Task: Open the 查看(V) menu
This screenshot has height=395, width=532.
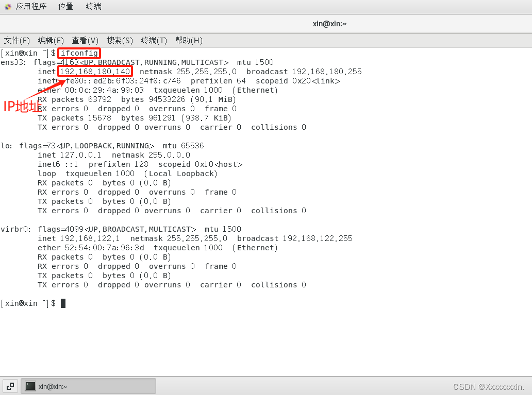Action: pos(85,41)
